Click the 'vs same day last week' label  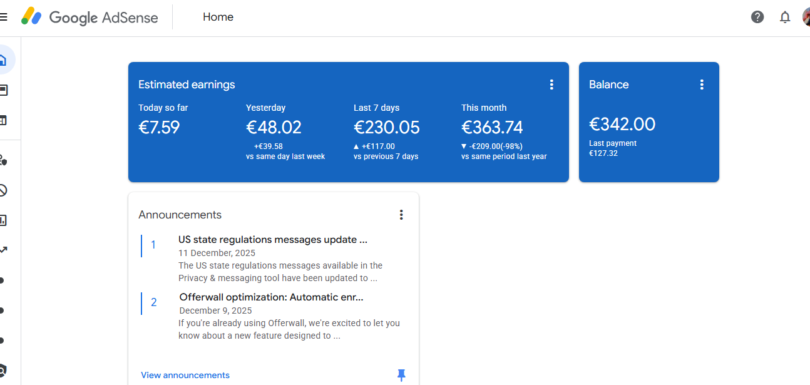(x=285, y=157)
